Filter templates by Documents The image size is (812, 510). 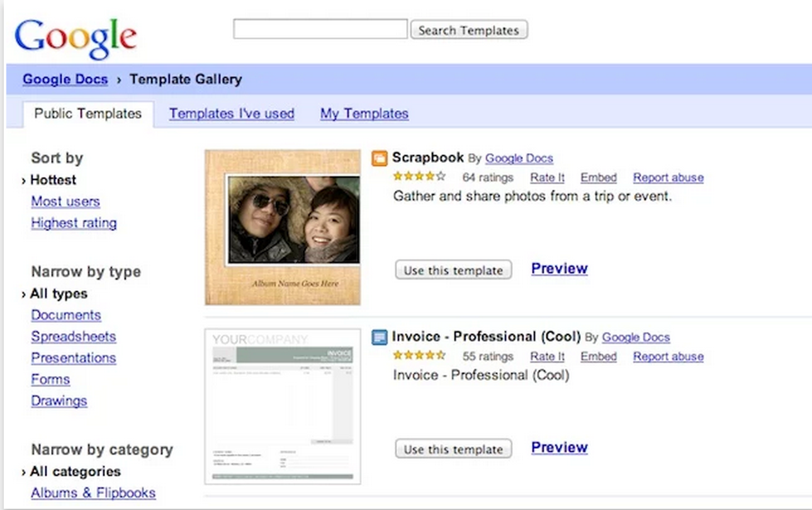[66, 315]
